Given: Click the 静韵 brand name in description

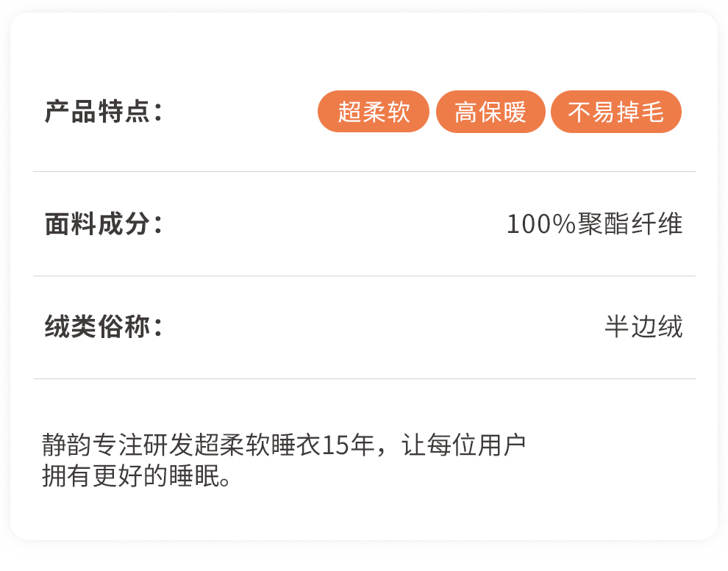Looking at the screenshot, I should 66,446.
